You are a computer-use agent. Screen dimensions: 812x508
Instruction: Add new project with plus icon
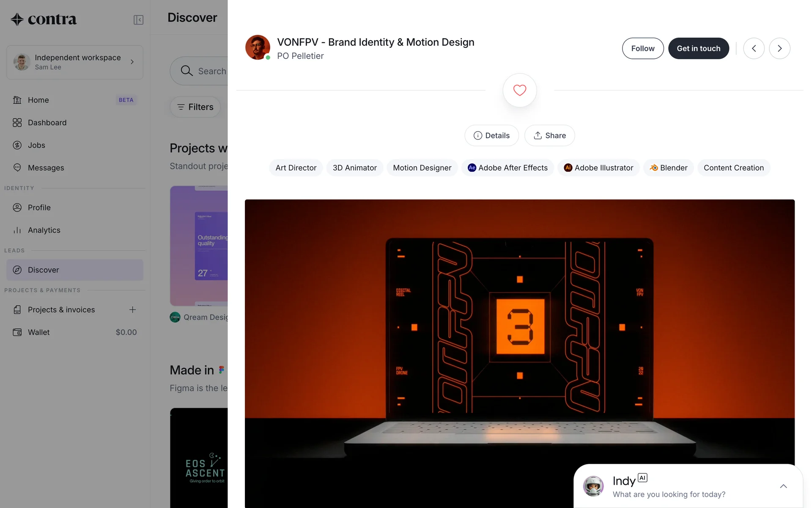(132, 309)
